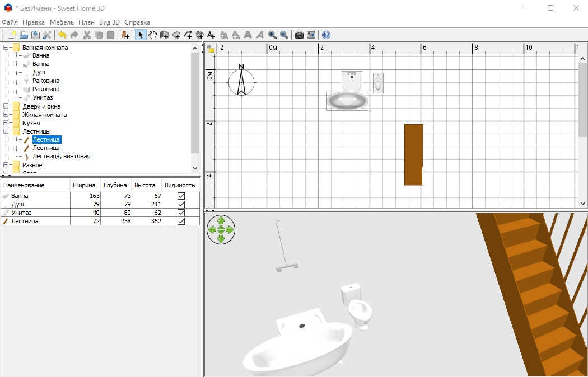The width and height of the screenshot is (588, 377).
Task: Open the Preferences tools icon
Action: point(47,35)
